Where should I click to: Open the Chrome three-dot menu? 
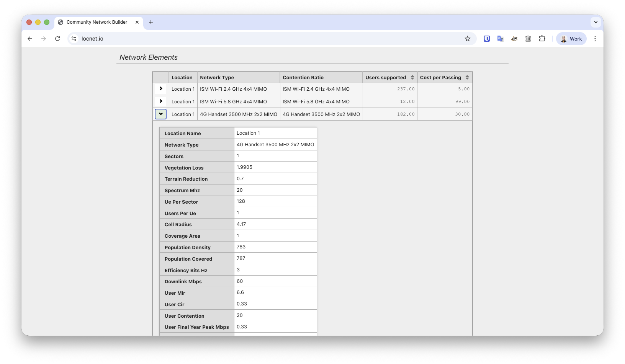595,39
